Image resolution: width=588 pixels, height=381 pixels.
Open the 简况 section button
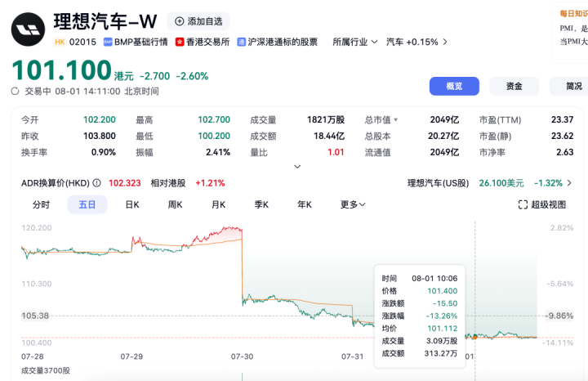coord(569,87)
